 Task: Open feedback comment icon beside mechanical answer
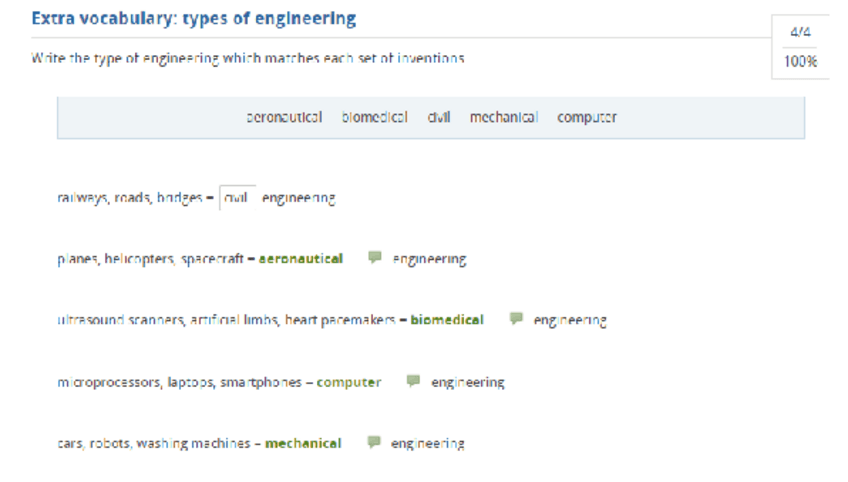[374, 442]
